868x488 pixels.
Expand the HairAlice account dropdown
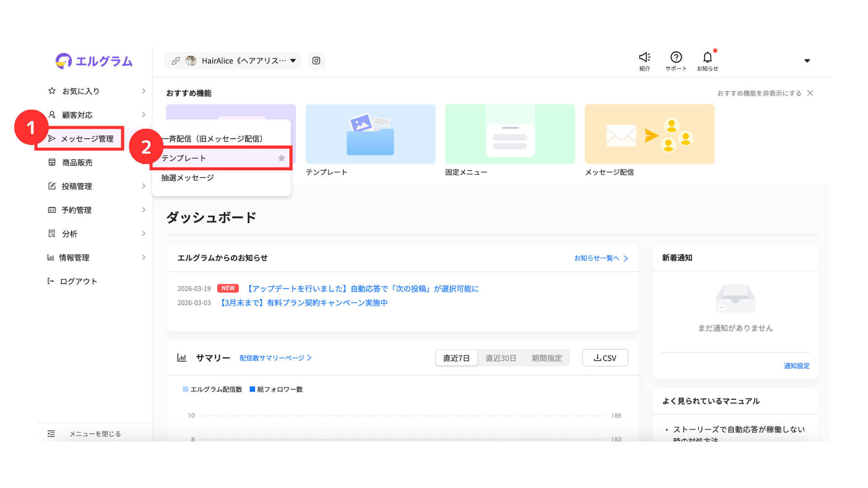tap(293, 61)
